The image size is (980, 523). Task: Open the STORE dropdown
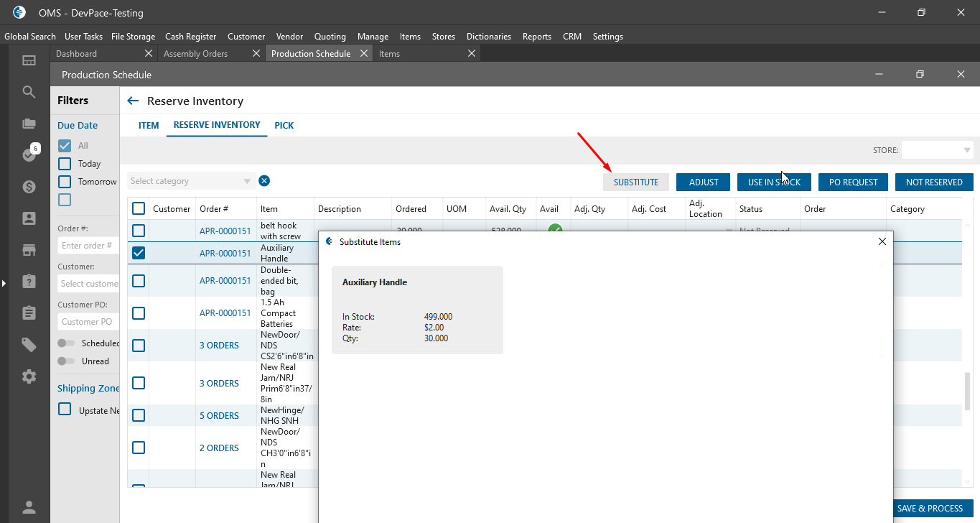click(x=937, y=150)
